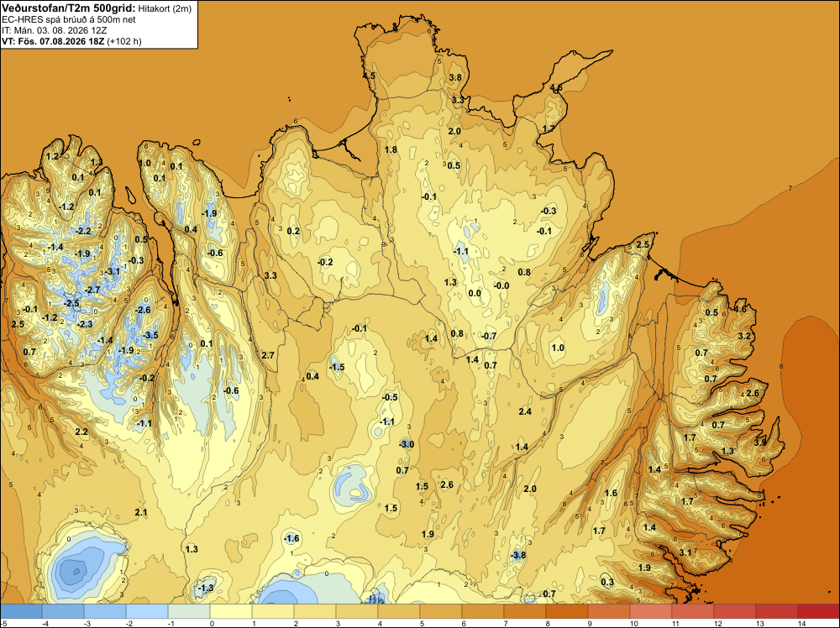Click the 3.2 temperature label in the east
840x628 pixels.
[744, 336]
